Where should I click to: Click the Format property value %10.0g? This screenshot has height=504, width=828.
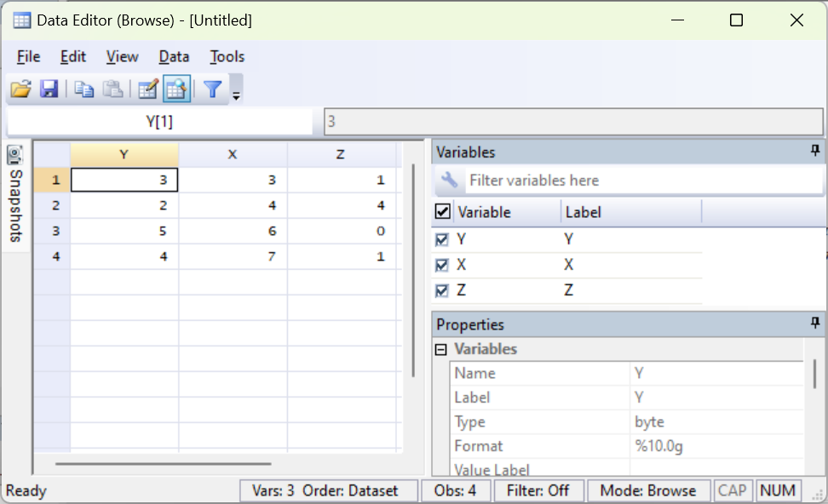[716, 446]
